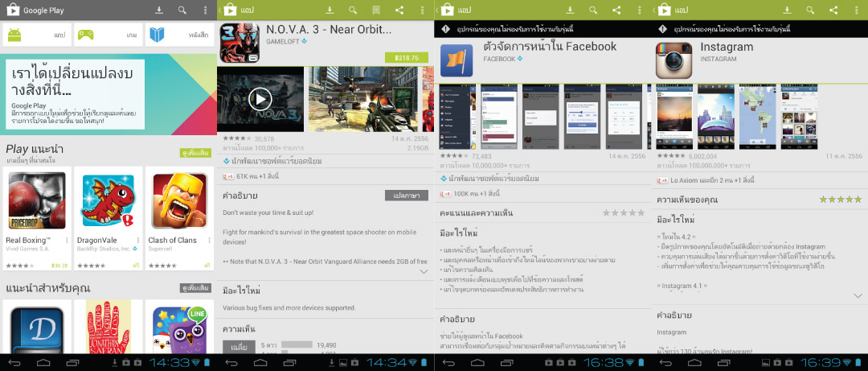Image resolution: width=868 pixels, height=371 pixels.
Task: Share Facebook Pages Manager via share icon
Action: click(x=616, y=10)
